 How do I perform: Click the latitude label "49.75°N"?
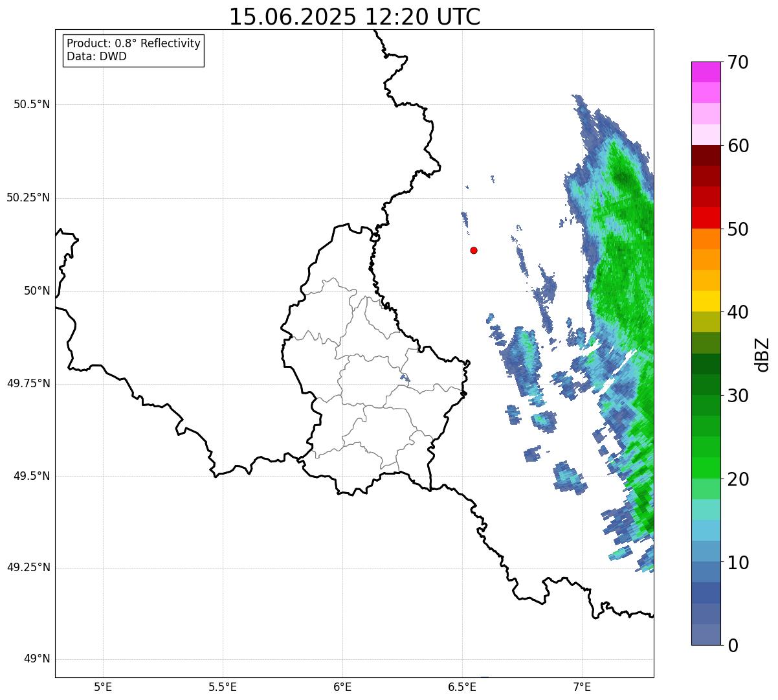click(28, 383)
